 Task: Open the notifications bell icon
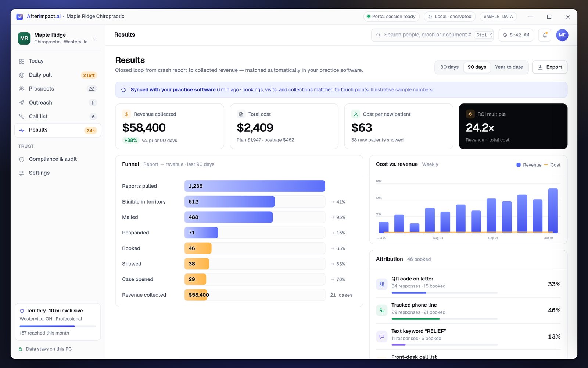545,35
